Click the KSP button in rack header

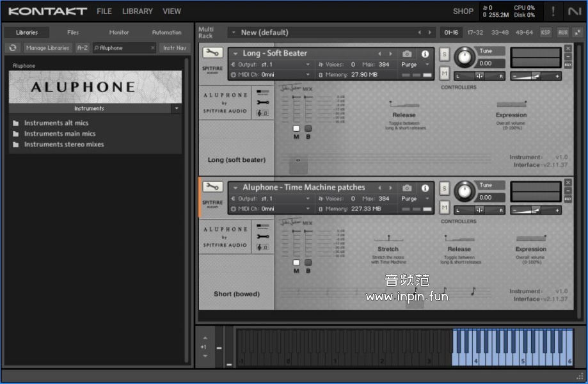click(546, 33)
